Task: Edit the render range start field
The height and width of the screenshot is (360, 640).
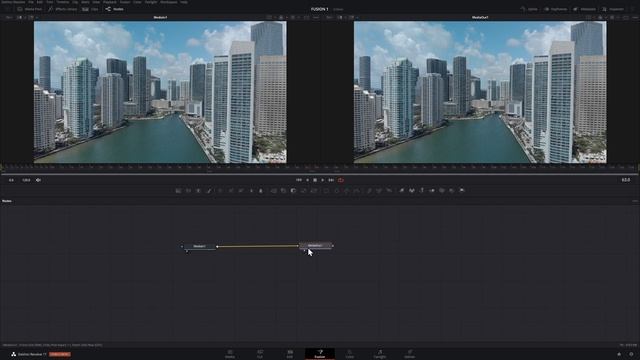Action: (11, 180)
